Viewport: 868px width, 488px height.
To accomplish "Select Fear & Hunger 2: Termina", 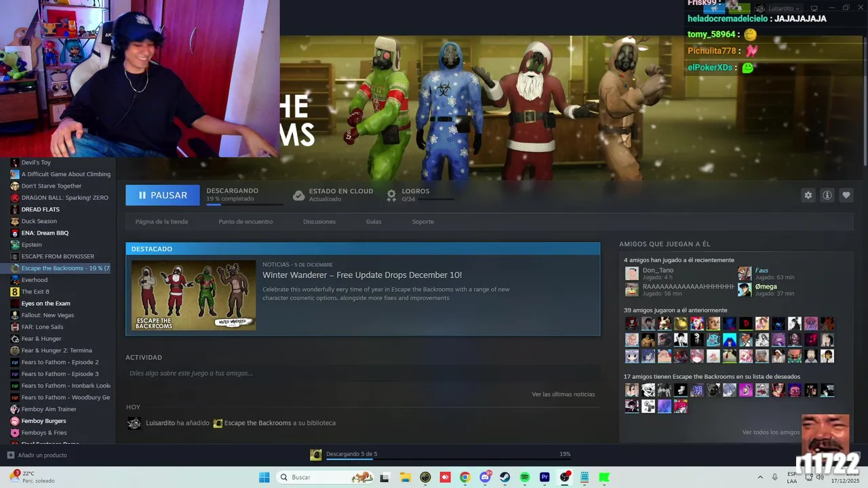I will [56, 350].
